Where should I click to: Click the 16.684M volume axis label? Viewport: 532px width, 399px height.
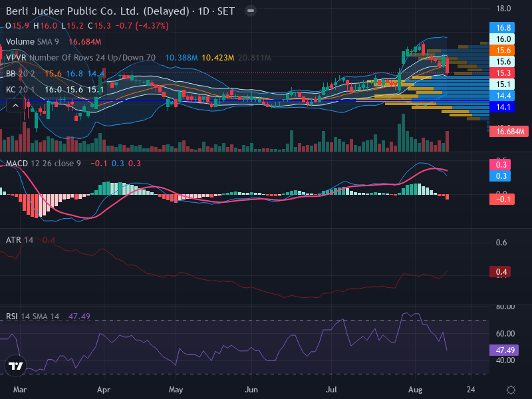[x=509, y=131]
